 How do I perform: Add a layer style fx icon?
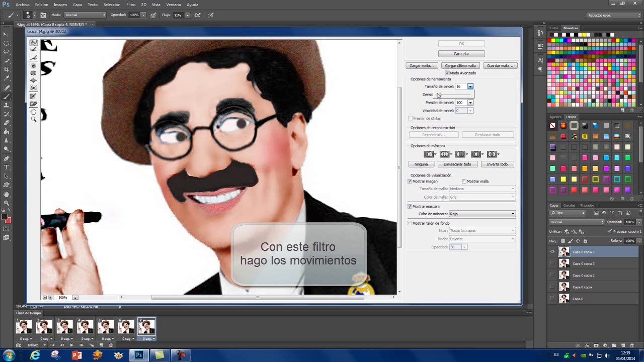pyautogui.click(x=588, y=345)
